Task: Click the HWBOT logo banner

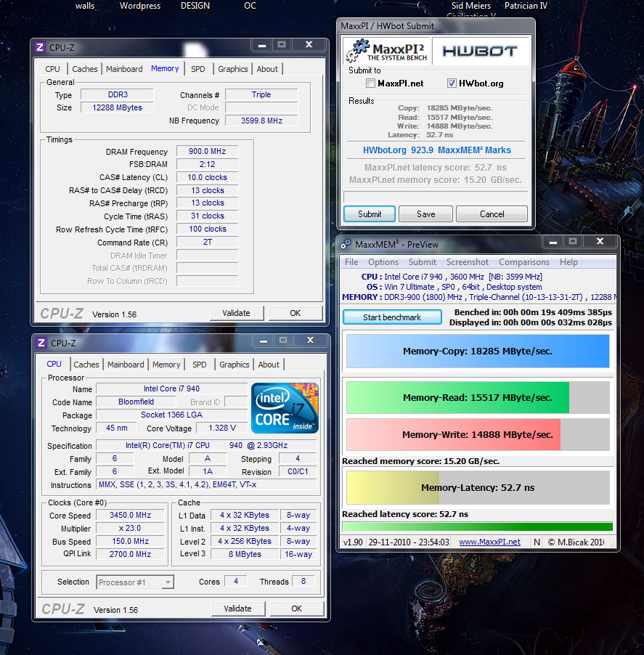Action: pos(481,51)
